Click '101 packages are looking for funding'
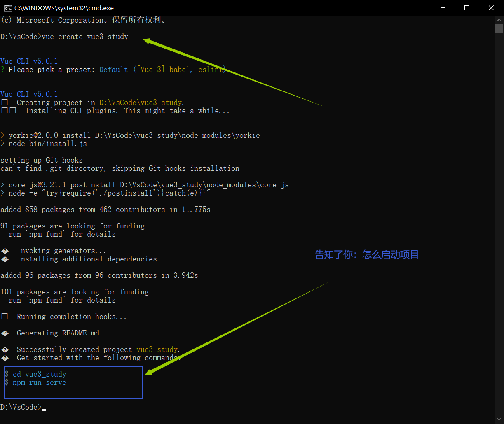This screenshot has width=504, height=424. tap(75, 292)
